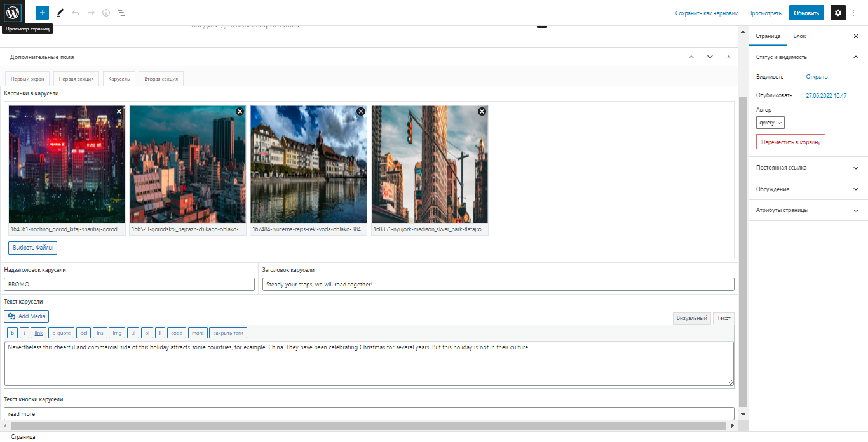The image size is (868, 442).
Task: Open the three-dot options menu
Action: pos(853,12)
